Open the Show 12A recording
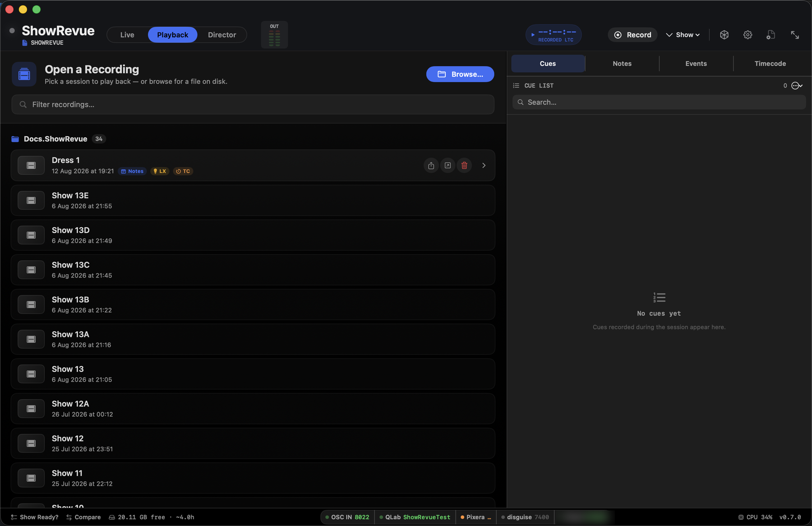The height and width of the screenshot is (526, 812). pyautogui.click(x=253, y=409)
